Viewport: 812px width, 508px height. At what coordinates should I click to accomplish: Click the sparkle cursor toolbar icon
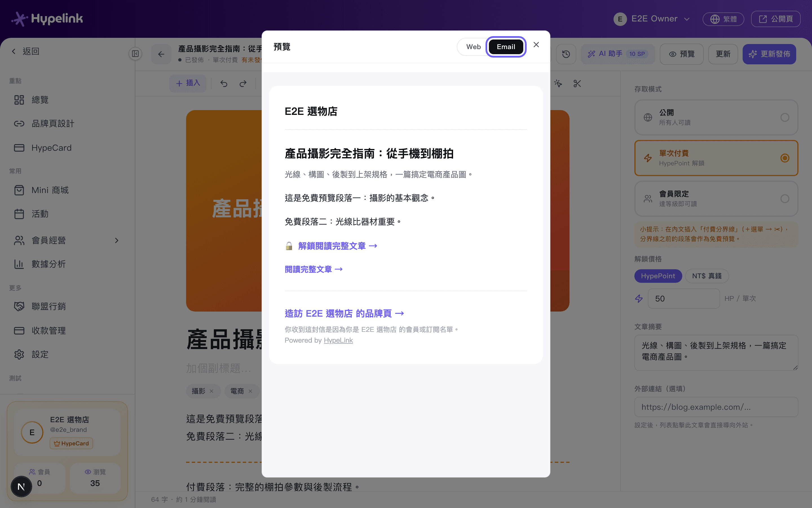coord(558,83)
